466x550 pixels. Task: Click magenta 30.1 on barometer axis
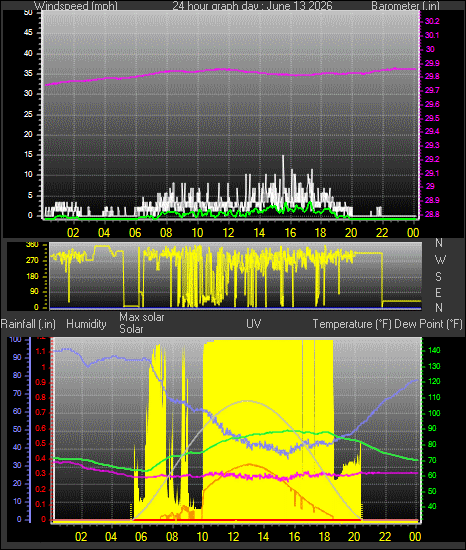[x=432, y=35]
